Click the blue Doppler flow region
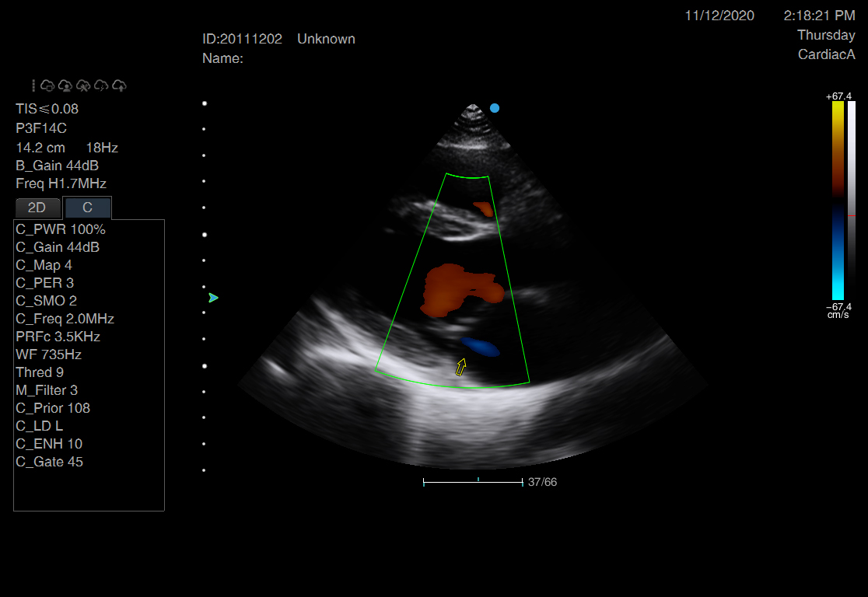This screenshot has width=868, height=597. 480,347
